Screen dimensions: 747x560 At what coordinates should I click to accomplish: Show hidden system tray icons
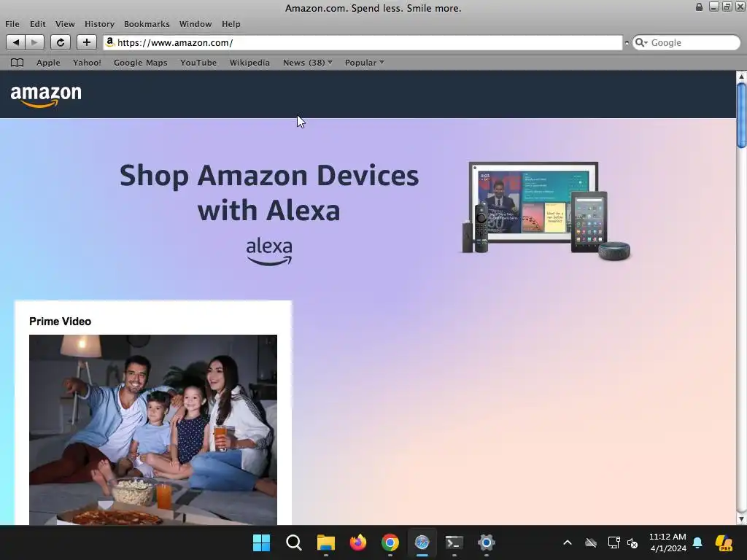[568, 542]
